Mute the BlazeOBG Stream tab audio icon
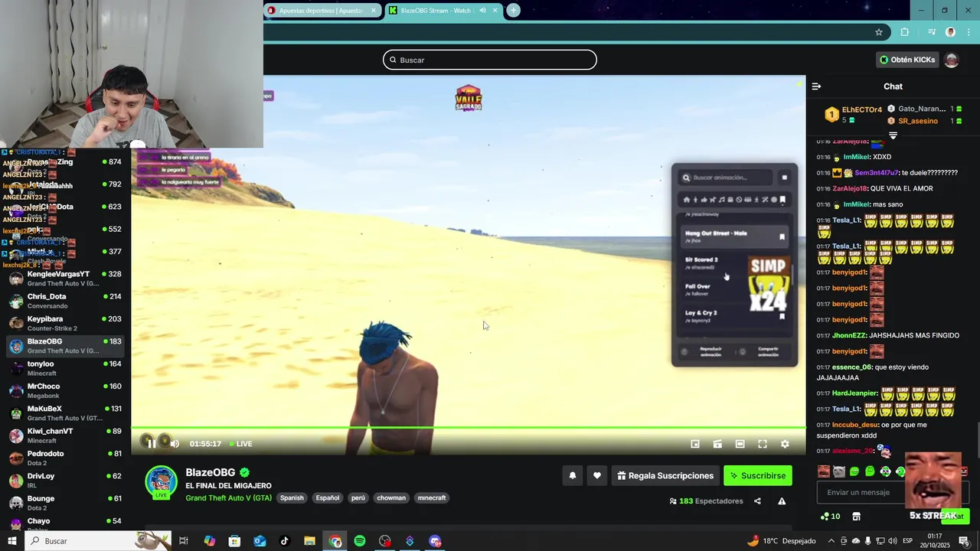 point(482,10)
